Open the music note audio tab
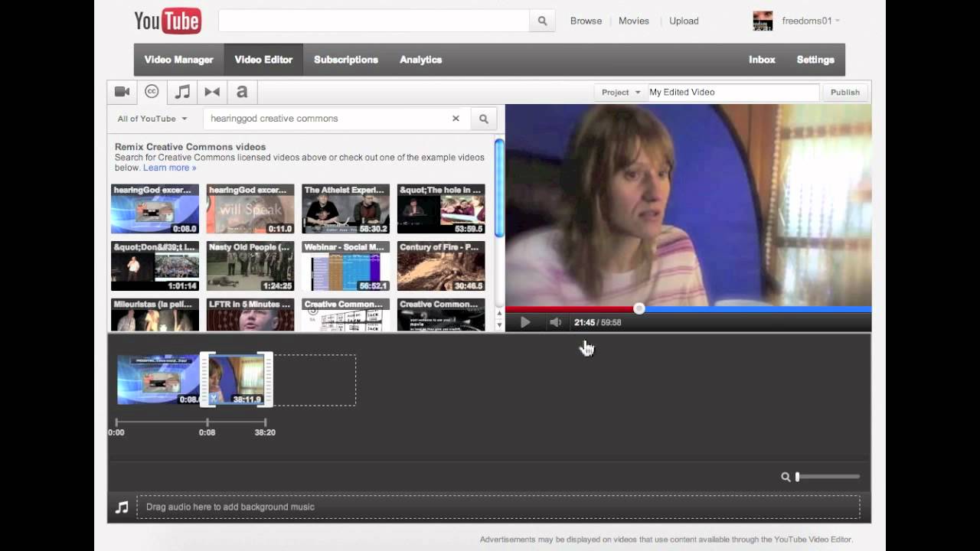Viewport: 980px width, 551px height. 182,92
